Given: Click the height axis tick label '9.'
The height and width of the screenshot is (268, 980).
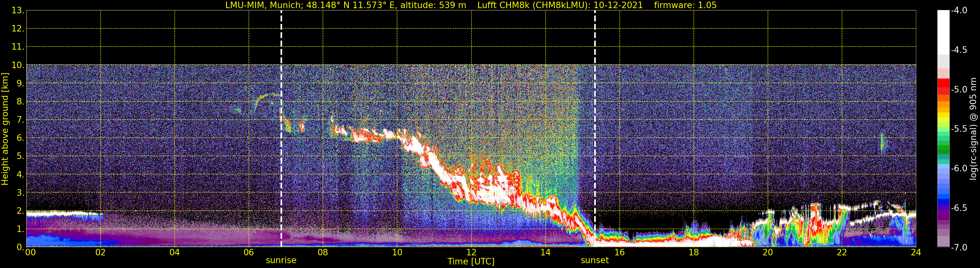Looking at the screenshot, I should click(20, 83).
